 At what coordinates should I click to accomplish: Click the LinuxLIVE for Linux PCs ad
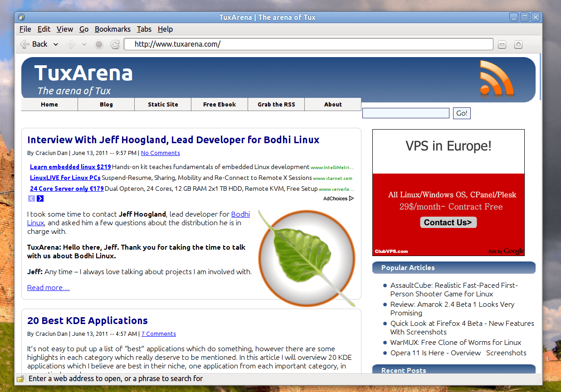coord(65,178)
